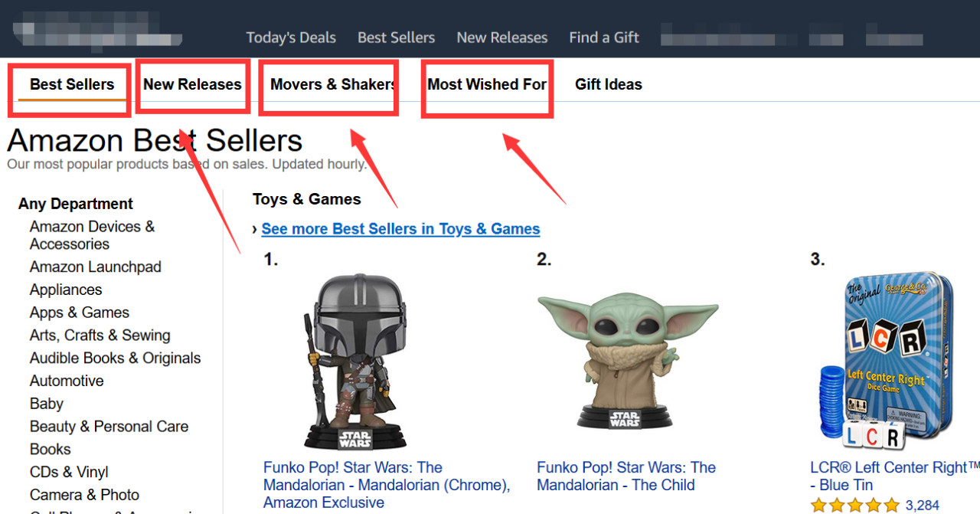This screenshot has width=980, height=514.
Task: Select Beauty & Personal Care department
Action: [x=109, y=427]
